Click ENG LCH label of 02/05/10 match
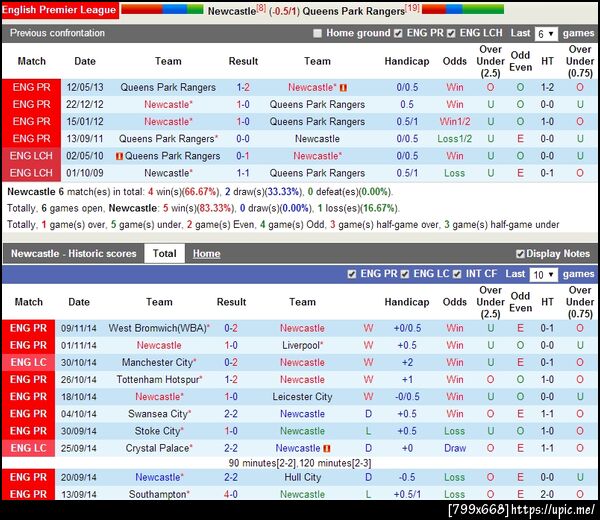 pyautogui.click(x=31, y=156)
